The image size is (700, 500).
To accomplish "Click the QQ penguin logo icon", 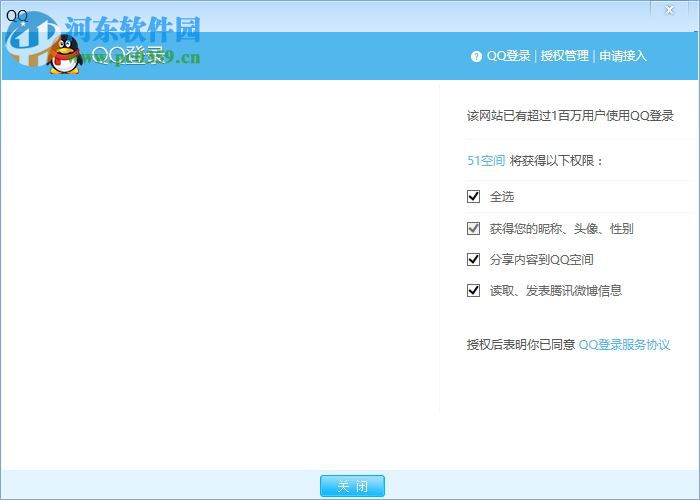I will [65, 54].
